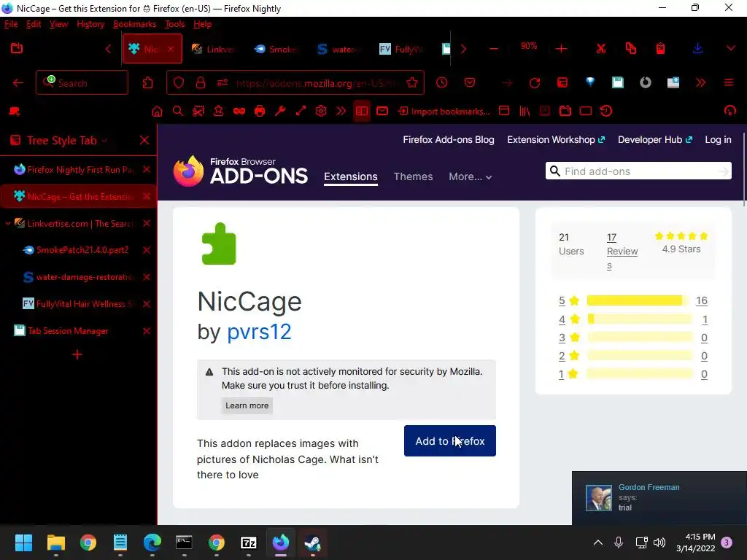The width and height of the screenshot is (747, 560).
Task: Open the File menu
Action: tap(11, 24)
